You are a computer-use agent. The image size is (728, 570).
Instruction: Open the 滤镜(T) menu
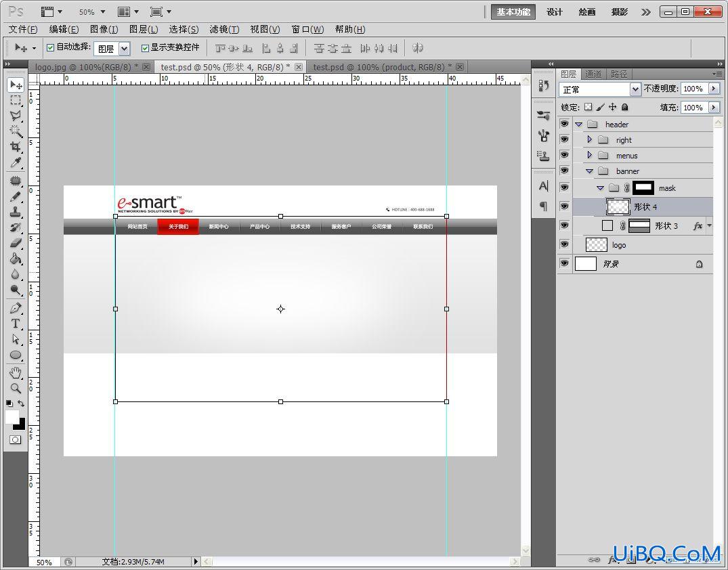point(224,29)
